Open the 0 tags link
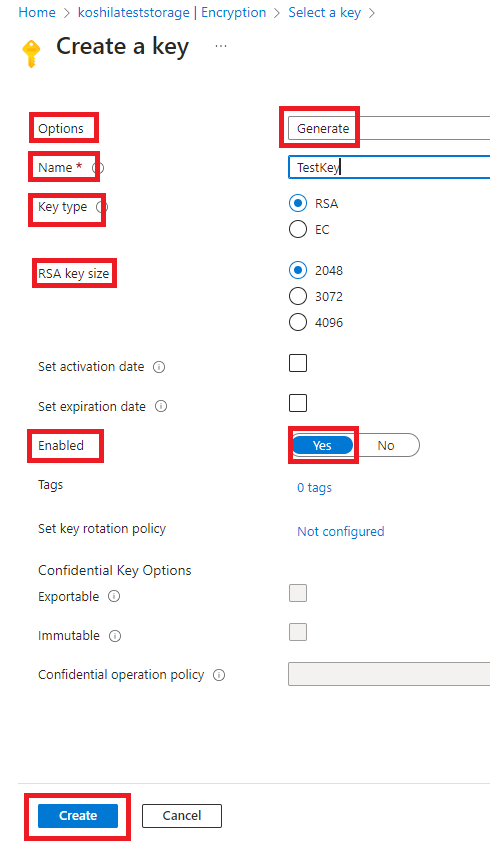 [x=314, y=488]
